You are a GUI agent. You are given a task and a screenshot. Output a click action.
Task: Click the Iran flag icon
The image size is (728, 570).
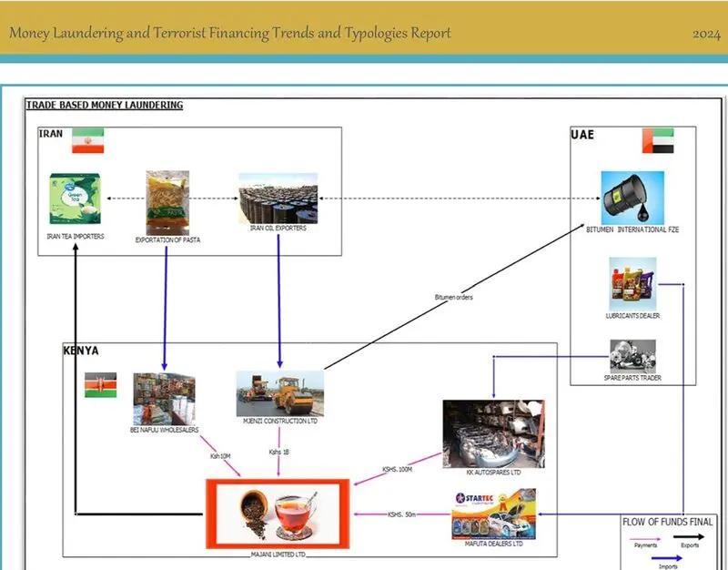[x=87, y=140]
